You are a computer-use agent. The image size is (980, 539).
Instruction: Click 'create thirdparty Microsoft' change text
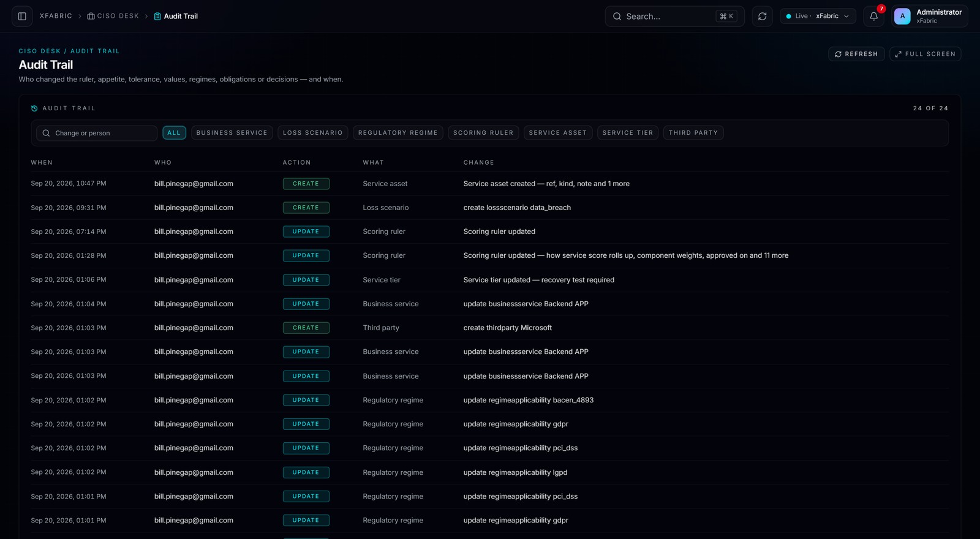coord(508,328)
